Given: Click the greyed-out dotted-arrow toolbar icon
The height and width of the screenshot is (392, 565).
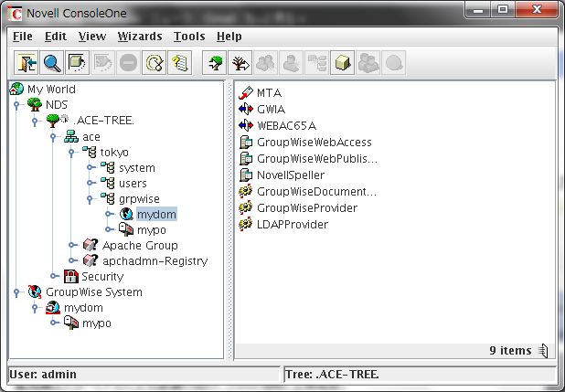Looking at the screenshot, I should click(103, 63).
